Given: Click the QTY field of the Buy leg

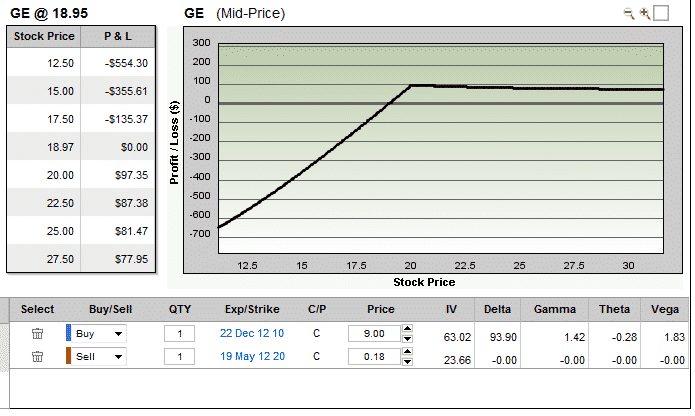Looking at the screenshot, I should pyautogui.click(x=179, y=333).
